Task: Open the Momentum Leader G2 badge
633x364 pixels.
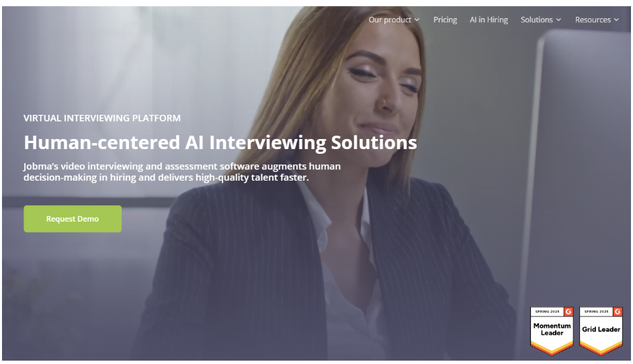Action: pos(552,330)
